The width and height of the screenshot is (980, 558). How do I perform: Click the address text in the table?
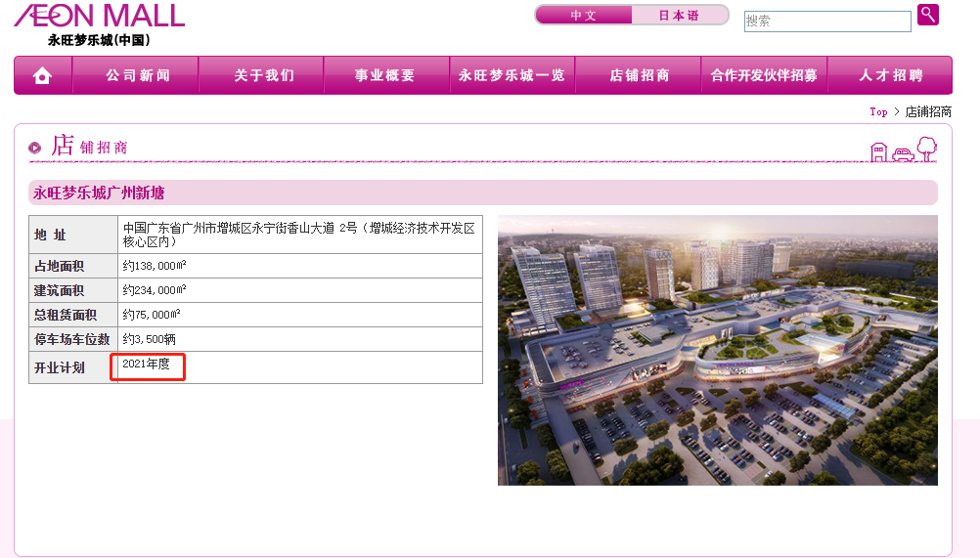click(298, 235)
